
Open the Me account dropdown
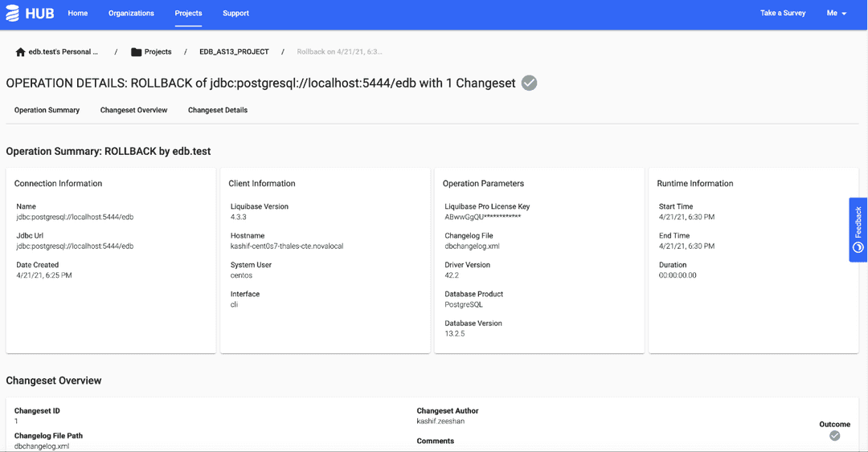pyautogui.click(x=837, y=14)
